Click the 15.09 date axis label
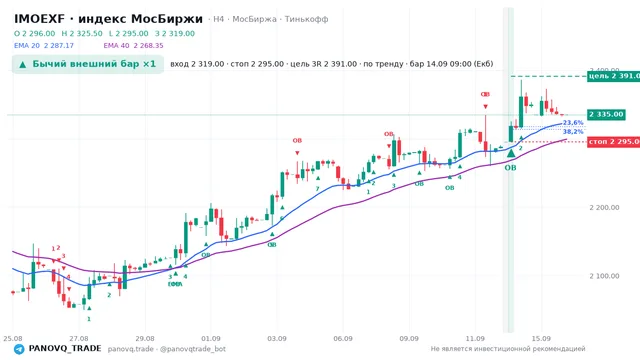Image resolution: width=640 pixels, height=360 pixels. tap(541, 338)
